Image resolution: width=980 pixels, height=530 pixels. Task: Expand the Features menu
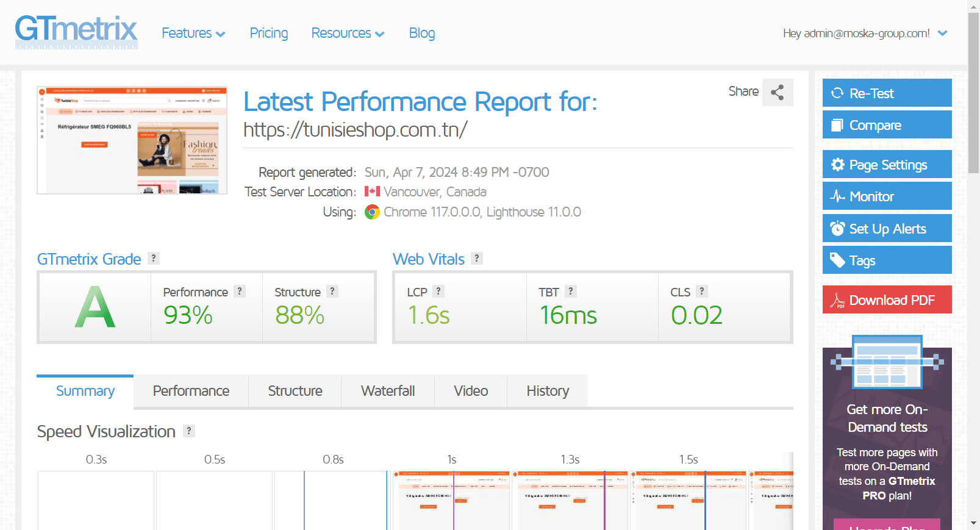[x=193, y=33]
